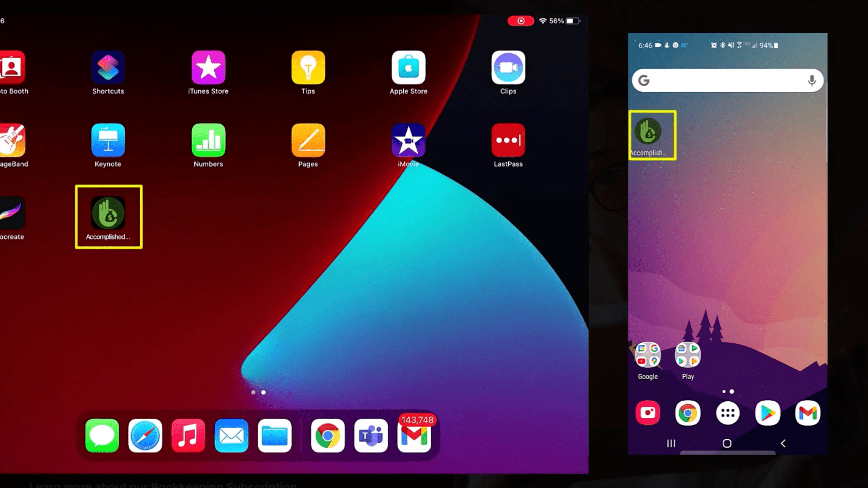This screenshot has width=868, height=488.
Task: Open Microsoft Teams in iPad dock
Action: pos(372,436)
